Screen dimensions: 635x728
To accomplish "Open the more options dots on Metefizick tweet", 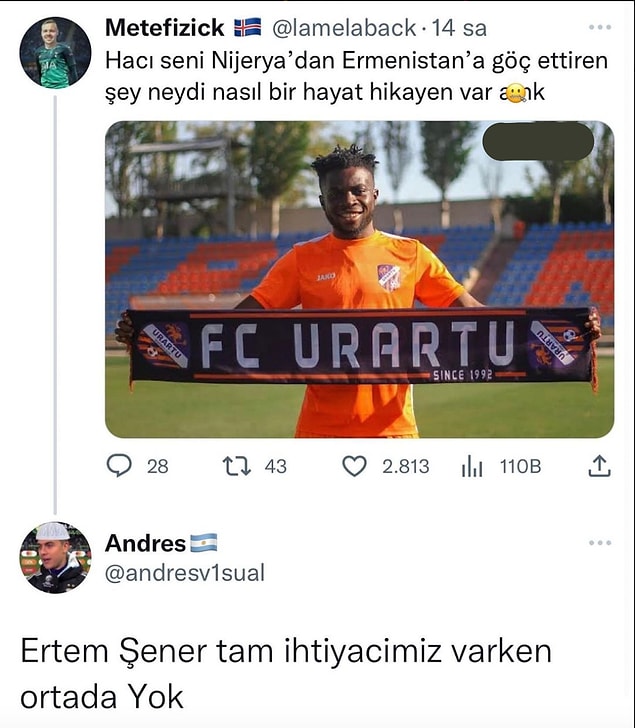I will coord(600,27).
